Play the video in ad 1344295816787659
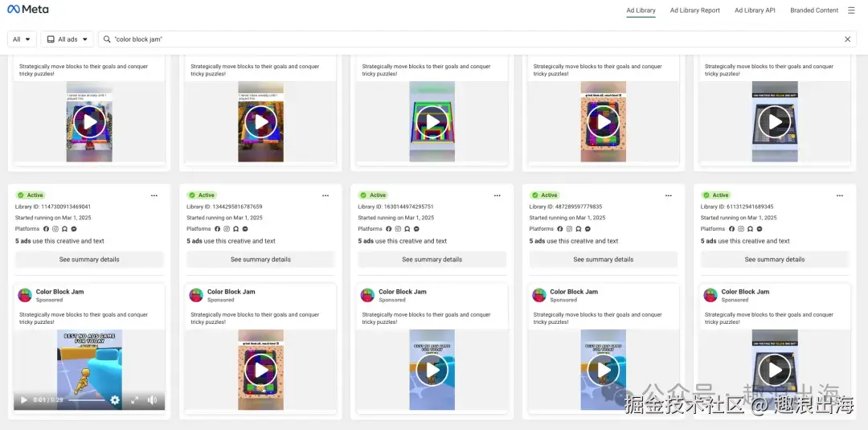 tap(260, 370)
